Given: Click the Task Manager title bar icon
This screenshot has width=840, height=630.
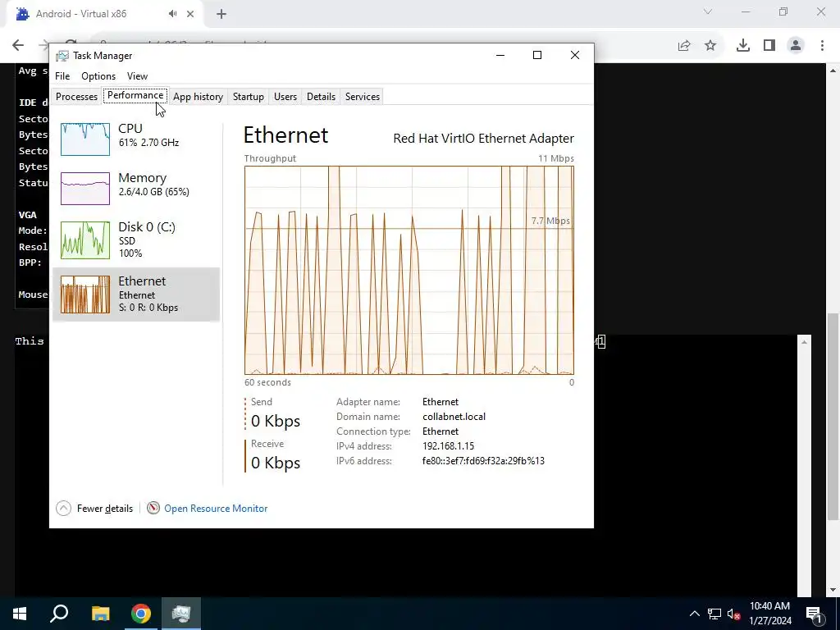Looking at the screenshot, I should pyautogui.click(x=62, y=56).
